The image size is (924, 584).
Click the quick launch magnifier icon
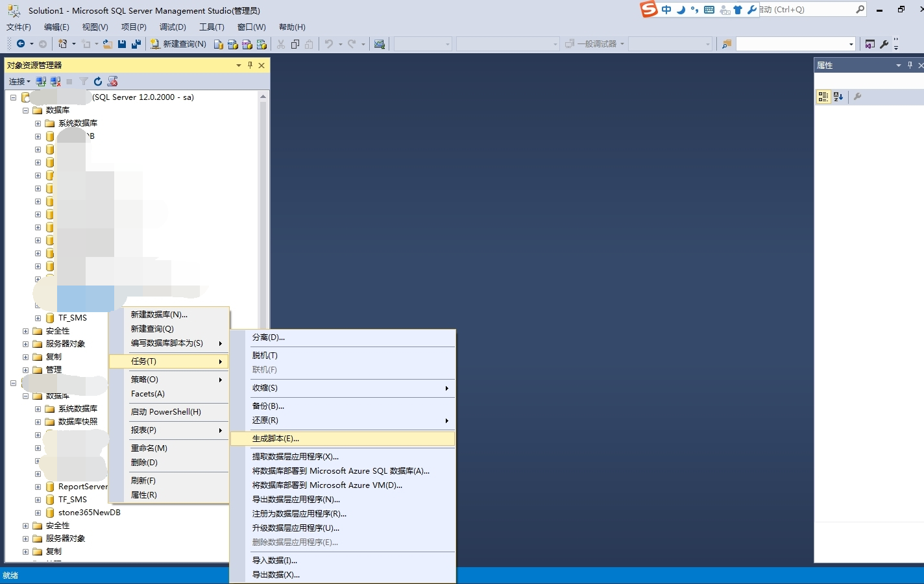coord(860,9)
